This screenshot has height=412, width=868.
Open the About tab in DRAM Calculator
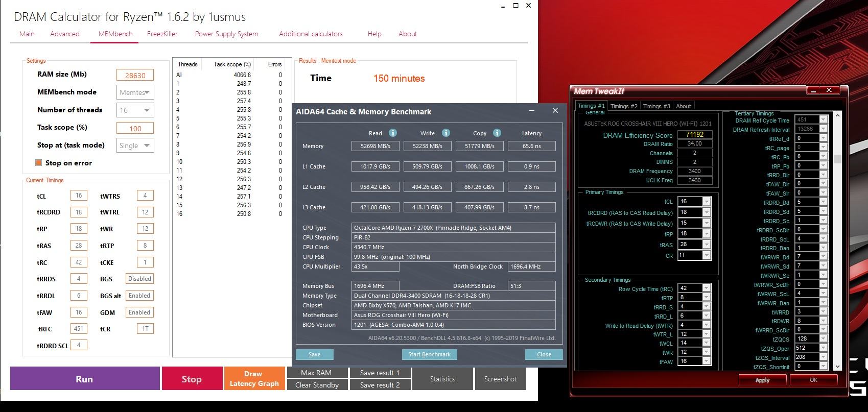point(408,34)
